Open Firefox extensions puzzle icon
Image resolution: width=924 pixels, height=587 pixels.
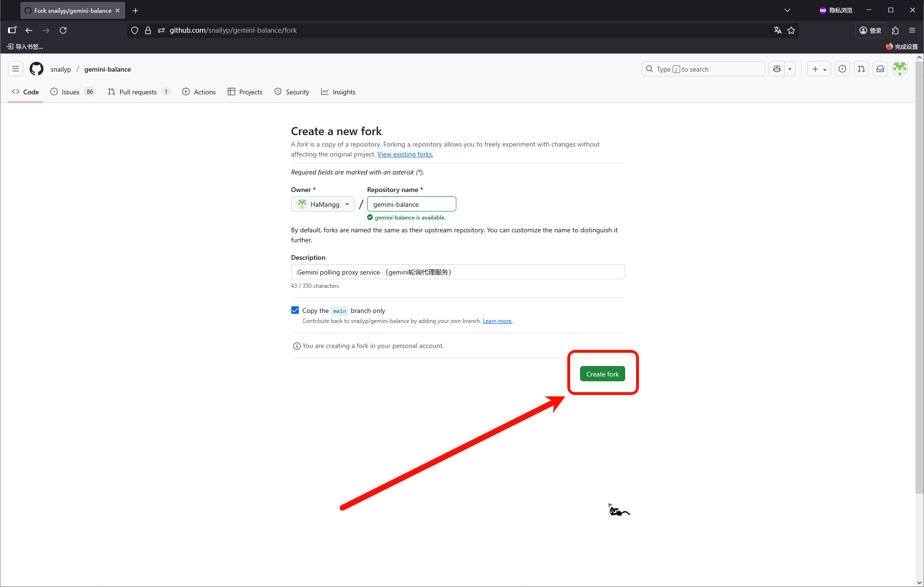coord(895,30)
